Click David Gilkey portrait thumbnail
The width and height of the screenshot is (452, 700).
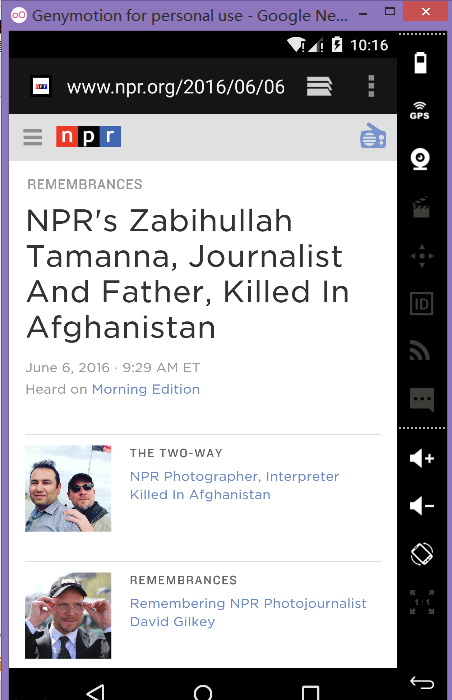click(68, 616)
